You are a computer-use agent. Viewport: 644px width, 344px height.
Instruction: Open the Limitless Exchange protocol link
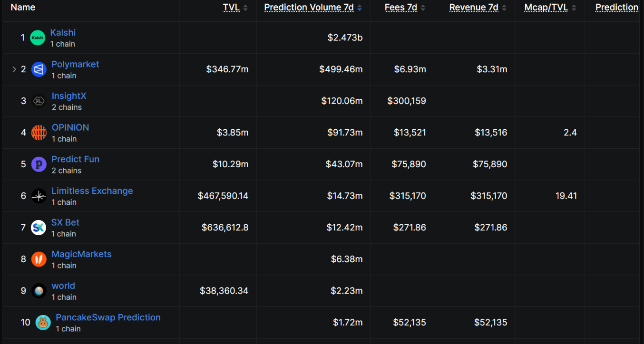pos(92,191)
